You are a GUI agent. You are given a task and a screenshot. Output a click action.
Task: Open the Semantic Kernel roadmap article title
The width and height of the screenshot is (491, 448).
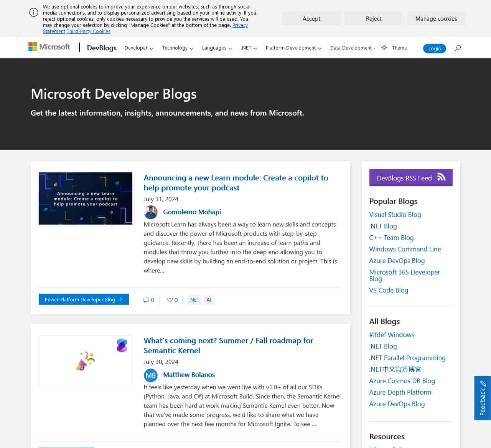228,346
